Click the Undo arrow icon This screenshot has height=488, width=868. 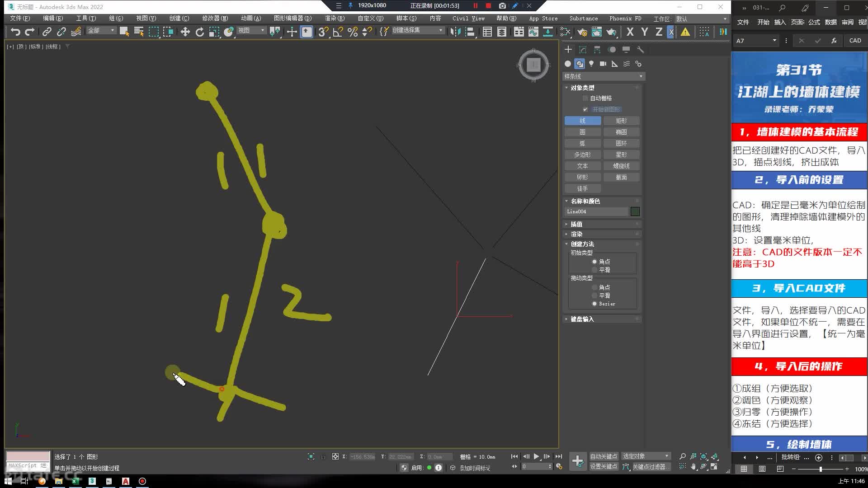[x=15, y=32]
